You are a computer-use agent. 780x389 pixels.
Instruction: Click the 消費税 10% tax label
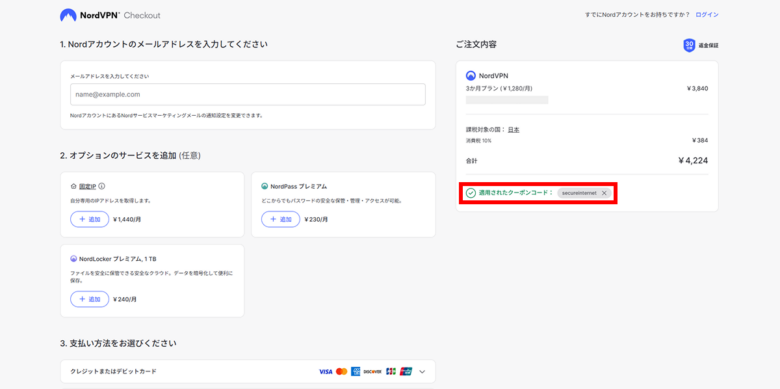tap(479, 141)
